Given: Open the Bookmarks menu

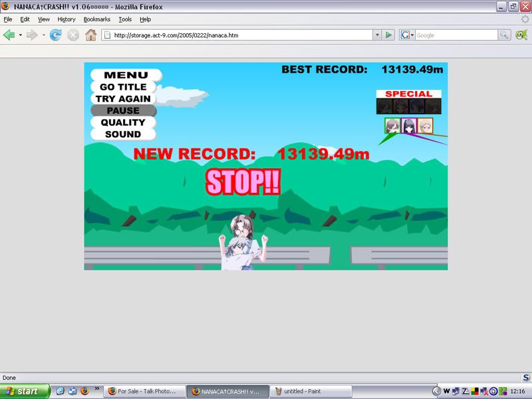Looking at the screenshot, I should tap(97, 19).
